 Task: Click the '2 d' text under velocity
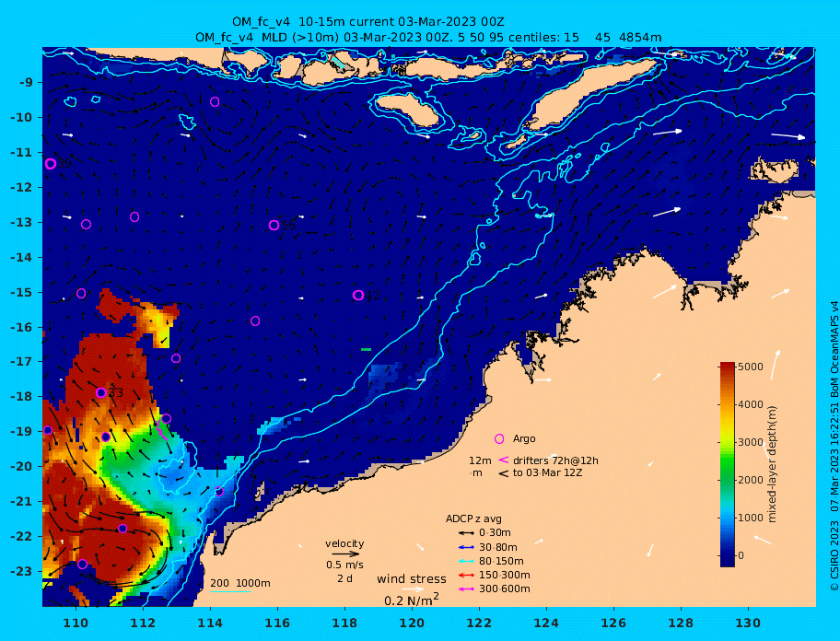point(344,578)
